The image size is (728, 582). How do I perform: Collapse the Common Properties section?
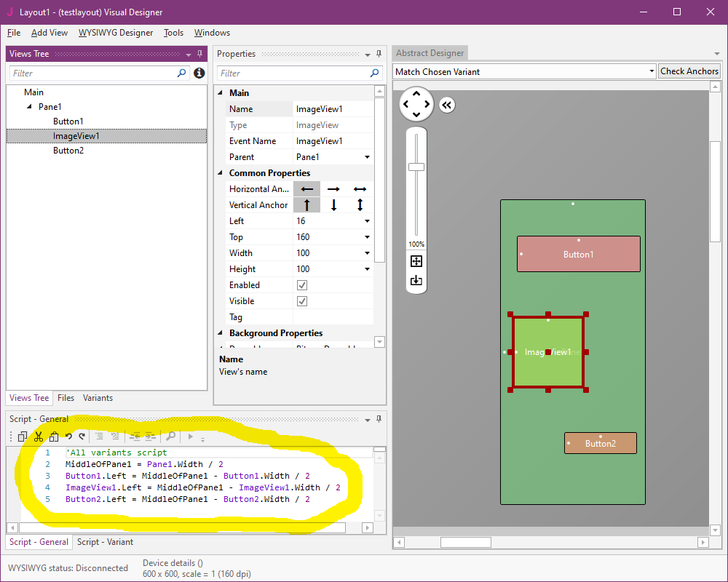(221, 172)
